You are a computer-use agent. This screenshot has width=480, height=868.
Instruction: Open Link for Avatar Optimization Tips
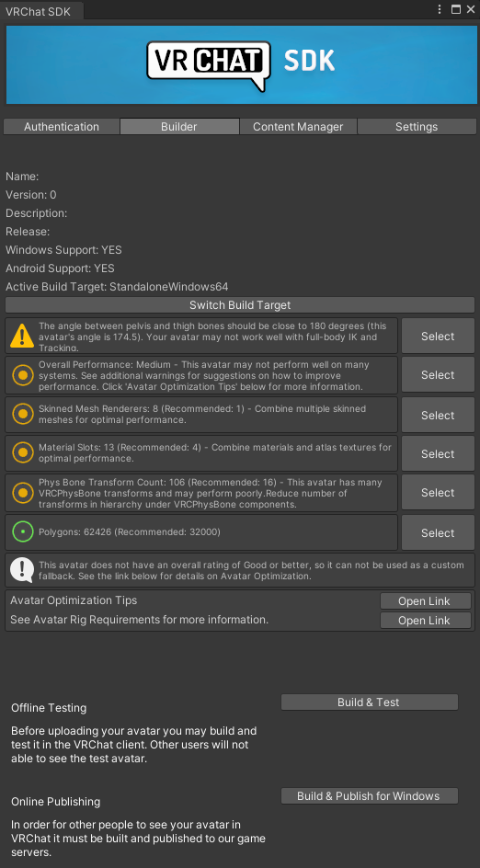coord(425,601)
